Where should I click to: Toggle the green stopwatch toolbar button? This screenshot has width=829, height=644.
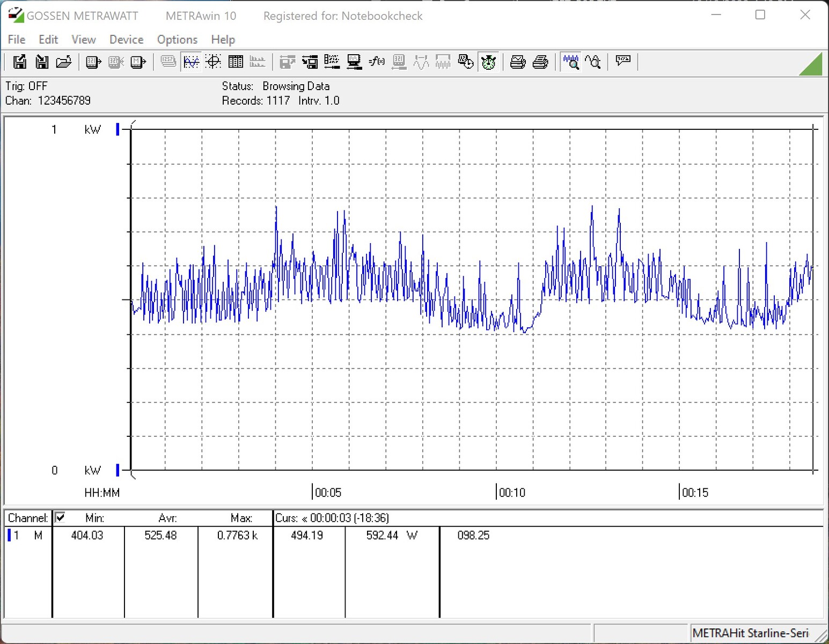pos(488,62)
